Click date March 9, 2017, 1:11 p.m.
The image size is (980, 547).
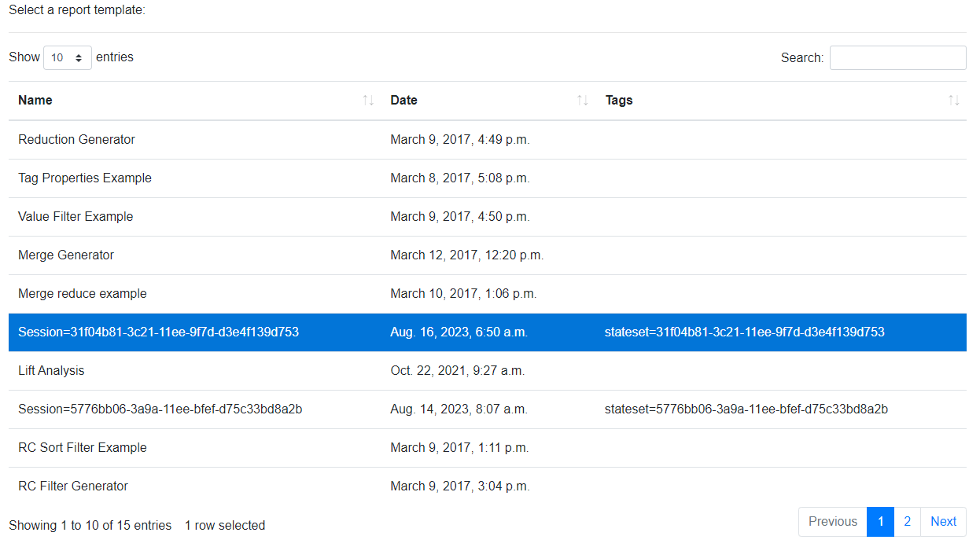(x=459, y=448)
